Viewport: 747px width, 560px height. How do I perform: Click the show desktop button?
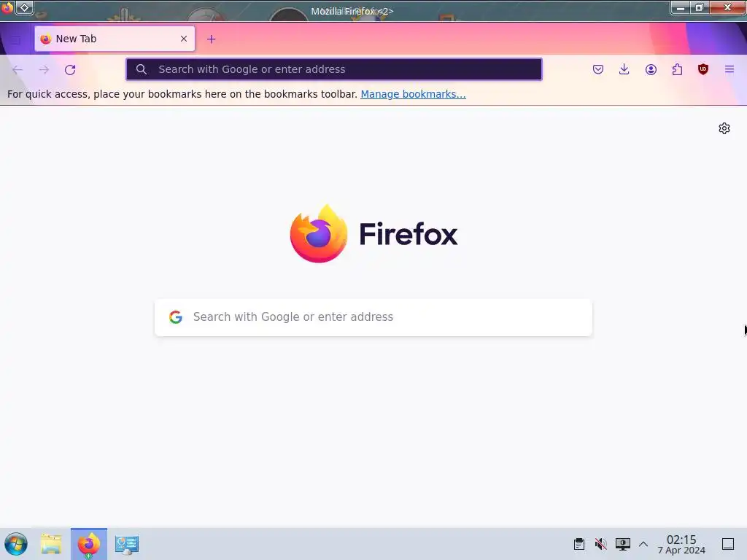click(x=728, y=544)
